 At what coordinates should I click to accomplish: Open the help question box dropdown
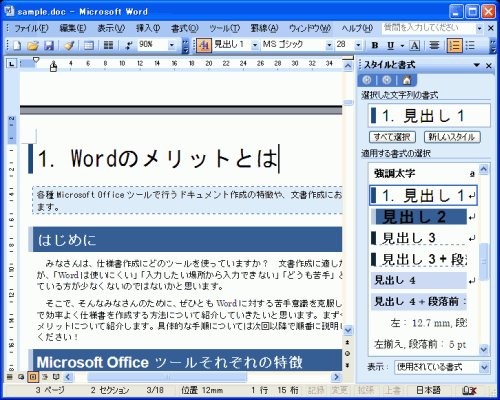(479, 29)
